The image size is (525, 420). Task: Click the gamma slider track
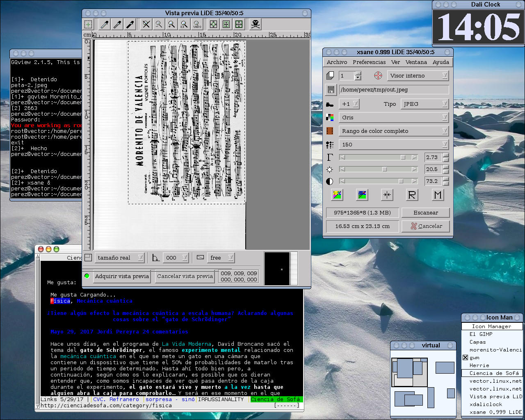[379, 157]
